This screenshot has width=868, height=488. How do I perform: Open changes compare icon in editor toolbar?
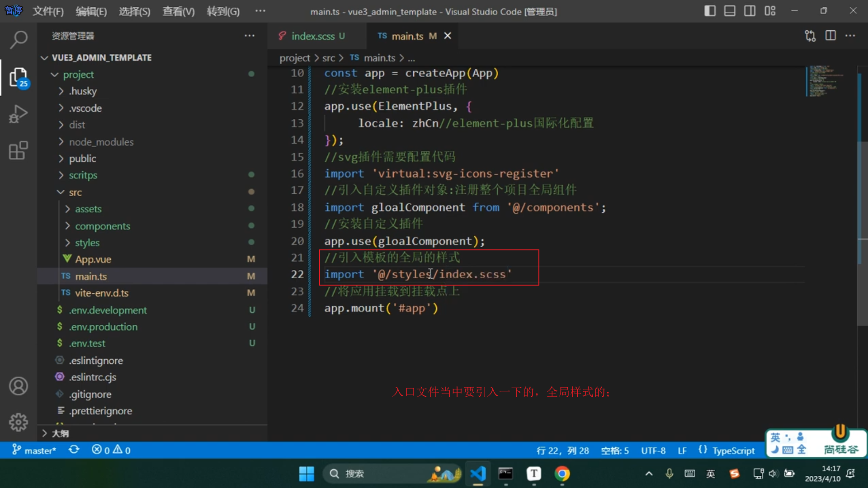[810, 36]
